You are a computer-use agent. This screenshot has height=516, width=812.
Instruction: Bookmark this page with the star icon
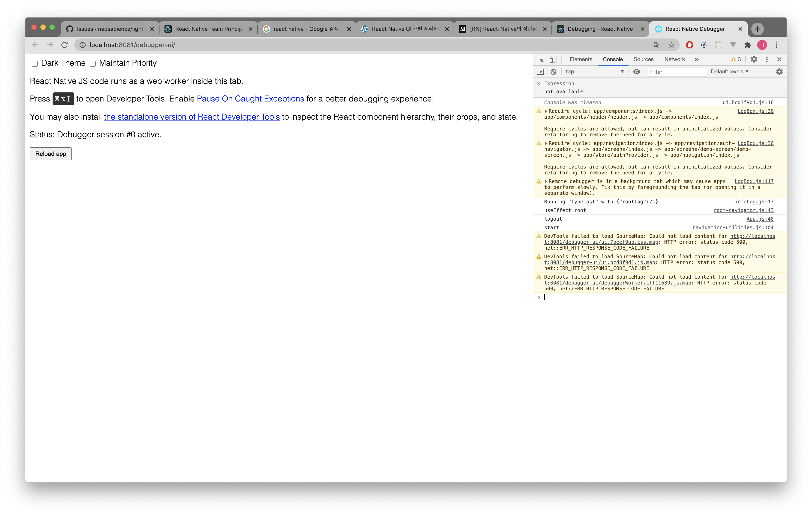pos(671,45)
